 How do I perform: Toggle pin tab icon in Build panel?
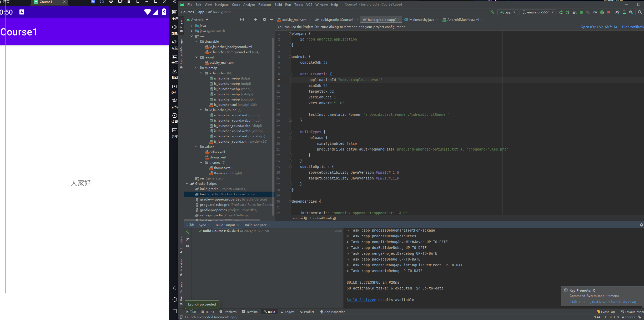pyautogui.click(x=188, y=239)
